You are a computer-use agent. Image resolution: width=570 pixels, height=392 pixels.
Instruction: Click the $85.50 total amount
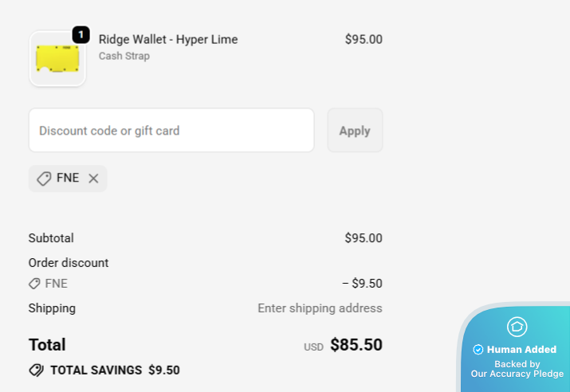[356, 345]
